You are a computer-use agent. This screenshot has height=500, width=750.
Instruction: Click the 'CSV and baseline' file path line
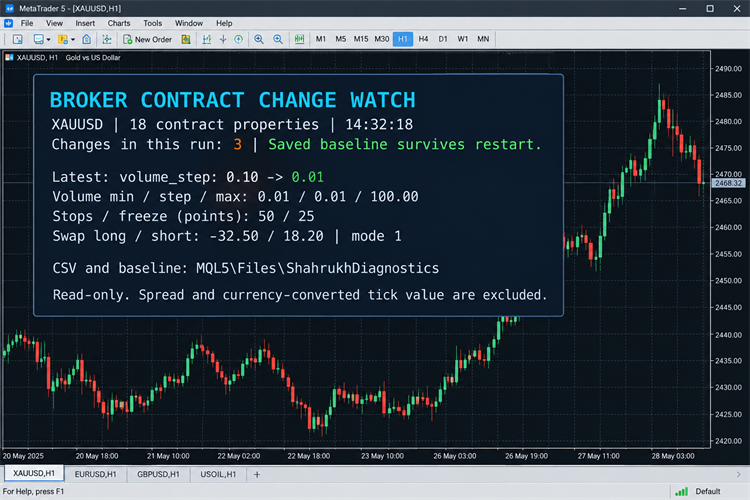click(x=245, y=268)
